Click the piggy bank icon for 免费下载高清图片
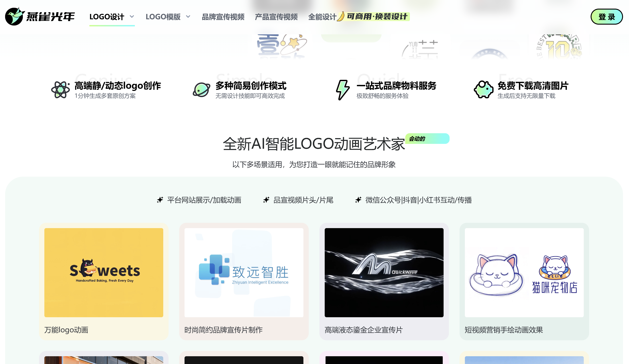This screenshot has width=629, height=364. click(x=484, y=89)
